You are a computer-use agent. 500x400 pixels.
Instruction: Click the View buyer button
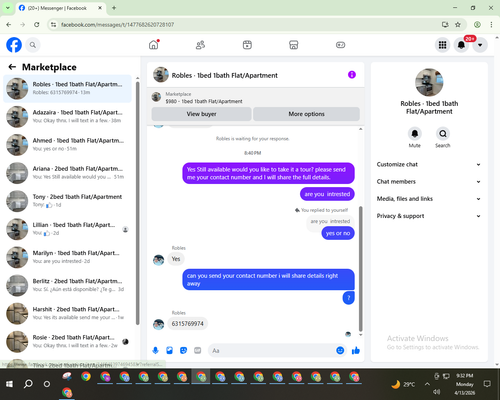(x=201, y=114)
